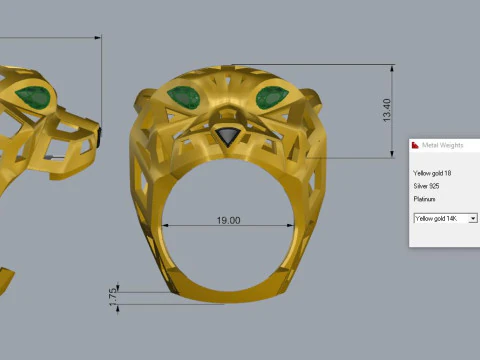Select the Platinum entry

[x=424, y=199]
